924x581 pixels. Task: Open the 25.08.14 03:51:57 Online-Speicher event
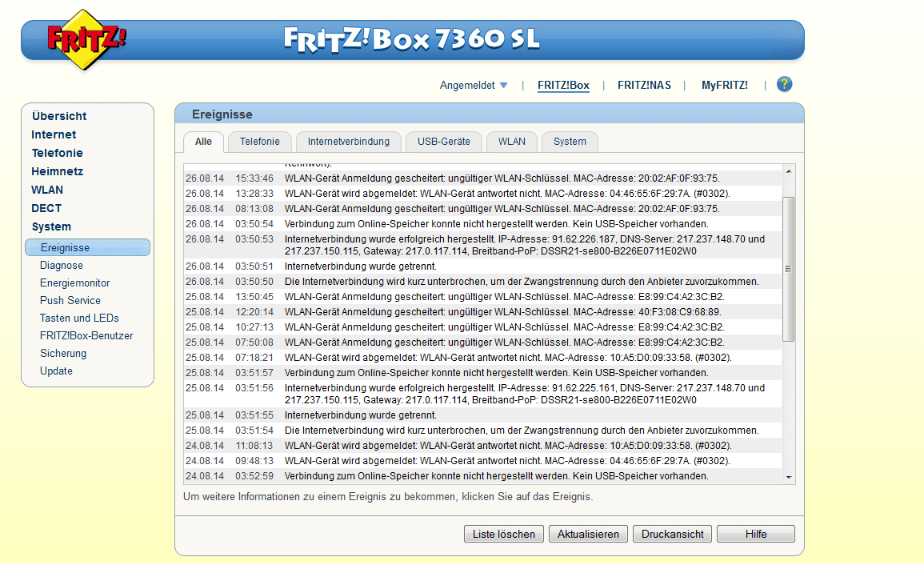pos(482,373)
